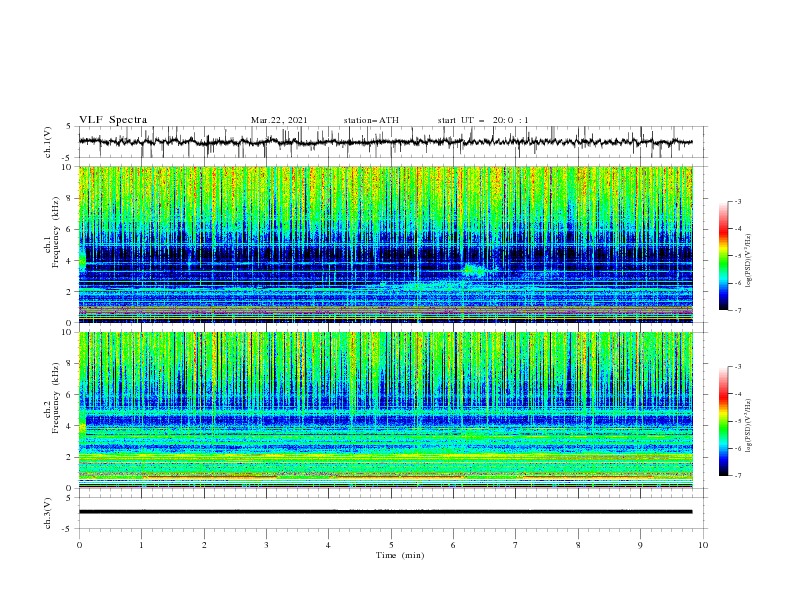Click the emission blob near 6 min in ch.1 spectrogram

tap(473, 270)
